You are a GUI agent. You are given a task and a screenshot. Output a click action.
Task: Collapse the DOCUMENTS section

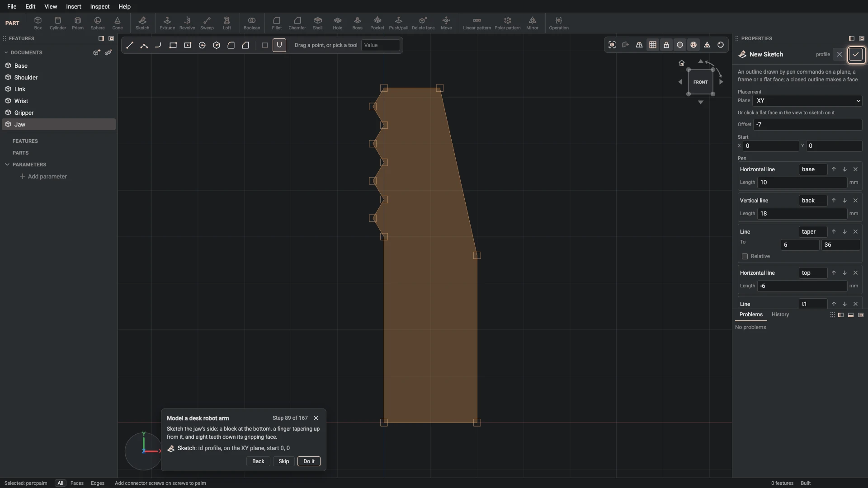tap(7, 53)
